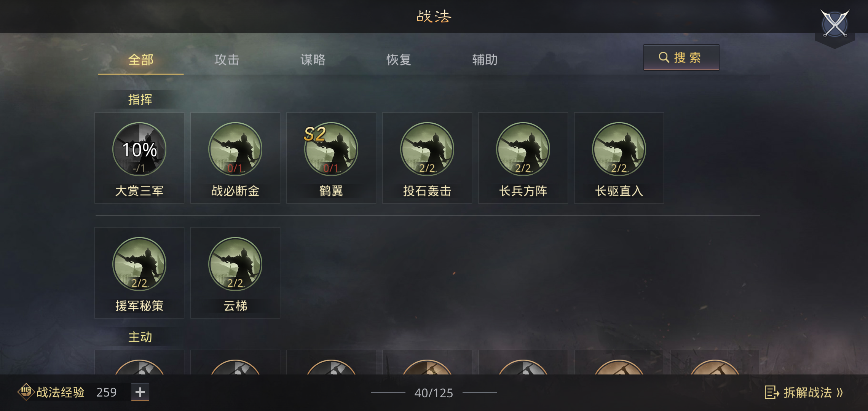This screenshot has height=411, width=868.
Task: Click the 战法经验 emblem icon
Action: pos(26,392)
